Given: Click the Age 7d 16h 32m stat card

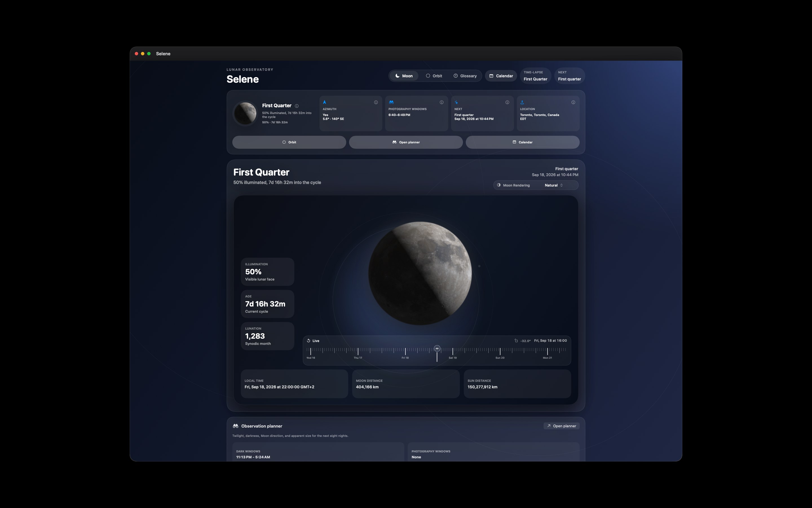Looking at the screenshot, I should [x=267, y=304].
